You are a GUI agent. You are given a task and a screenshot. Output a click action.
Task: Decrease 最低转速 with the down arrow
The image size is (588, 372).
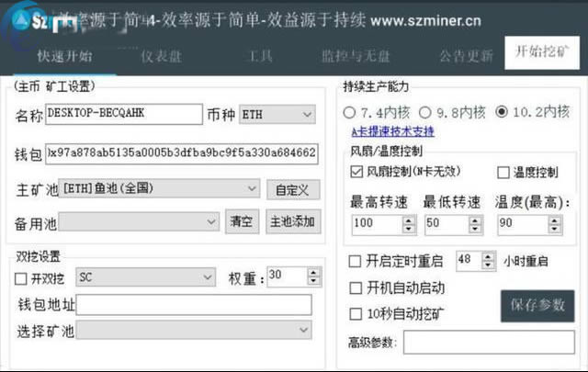point(476,229)
